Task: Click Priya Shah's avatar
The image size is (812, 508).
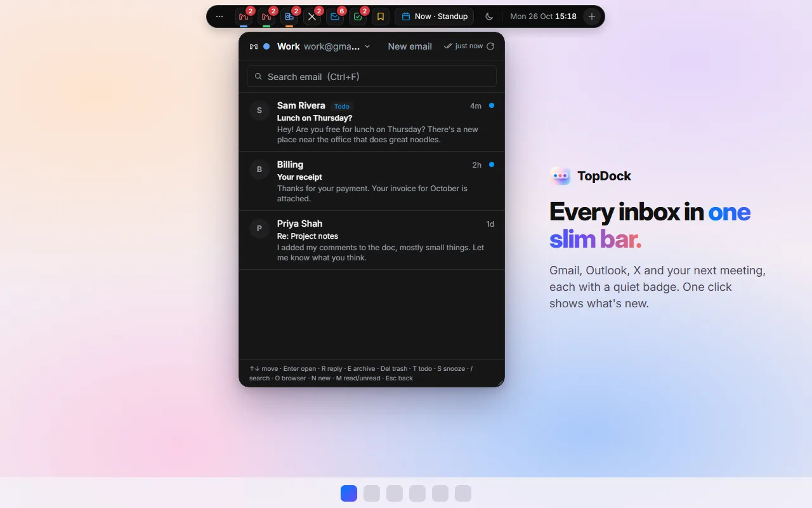Action: pyautogui.click(x=259, y=229)
